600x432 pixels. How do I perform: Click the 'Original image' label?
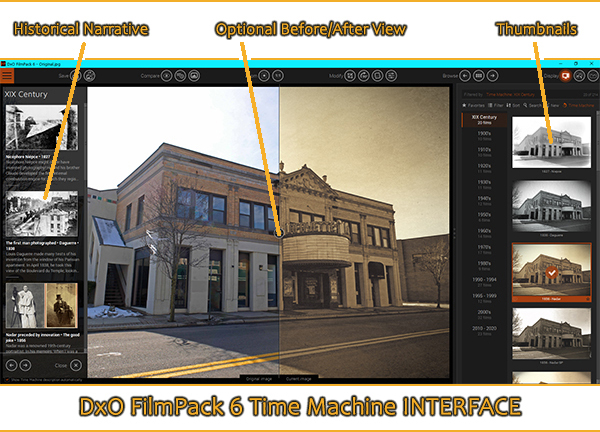[259, 379]
